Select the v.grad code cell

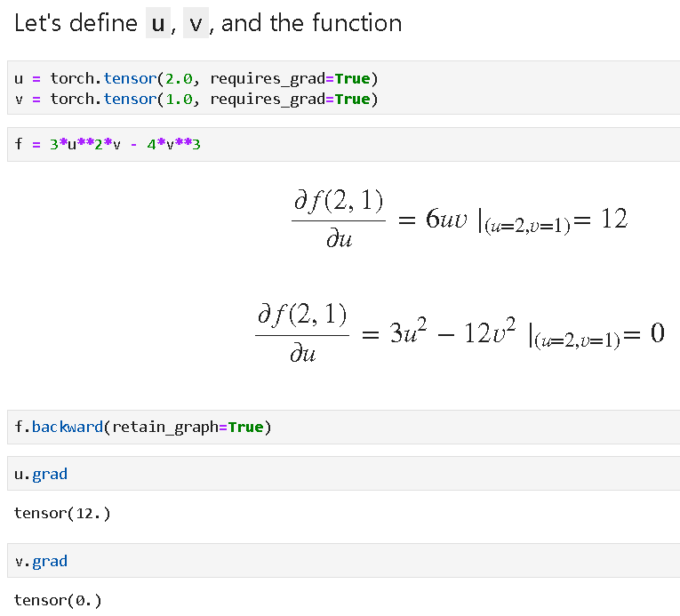coord(342,561)
